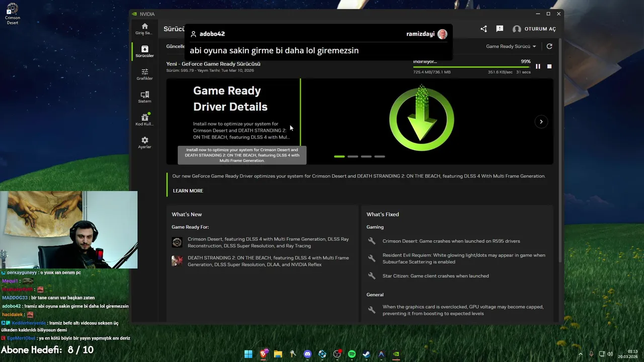Click wrench icon beside Resident Evil Requiem fix
Viewport: 644px width, 362px height.
[x=372, y=258]
